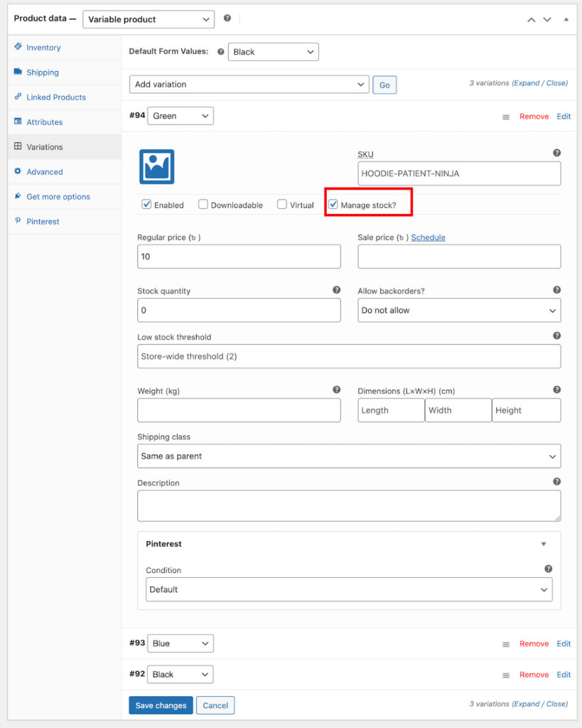Image resolution: width=582 pixels, height=728 pixels.
Task: Click the Variations grid icon
Action: tap(18, 146)
